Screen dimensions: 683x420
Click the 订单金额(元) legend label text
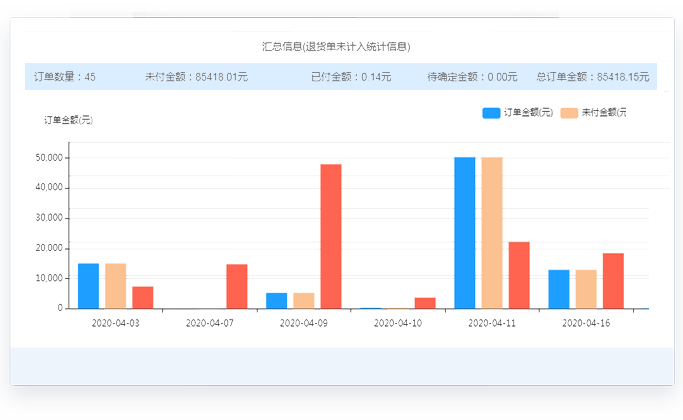click(x=528, y=113)
